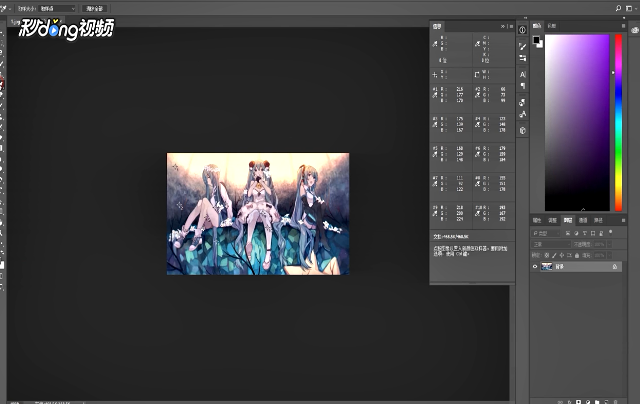Click the search icon at top right

coord(618,8)
